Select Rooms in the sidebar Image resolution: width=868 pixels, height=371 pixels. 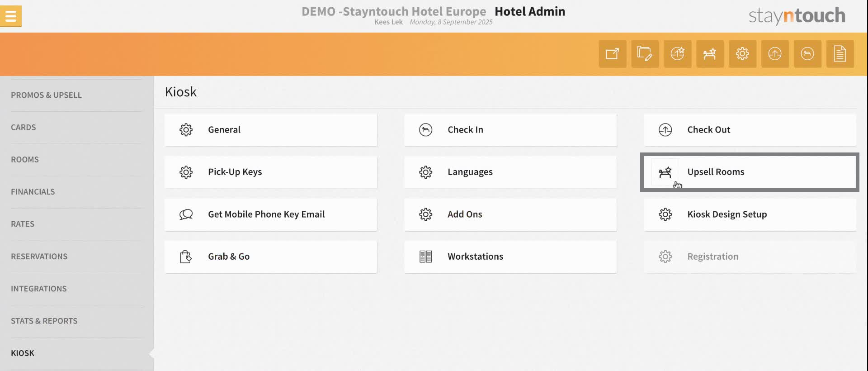(76, 160)
